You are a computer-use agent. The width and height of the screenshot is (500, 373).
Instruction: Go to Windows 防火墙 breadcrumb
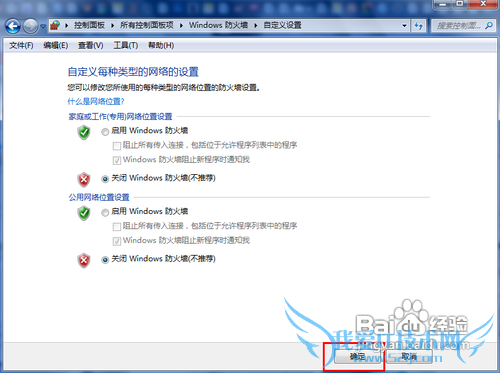pyautogui.click(x=218, y=25)
